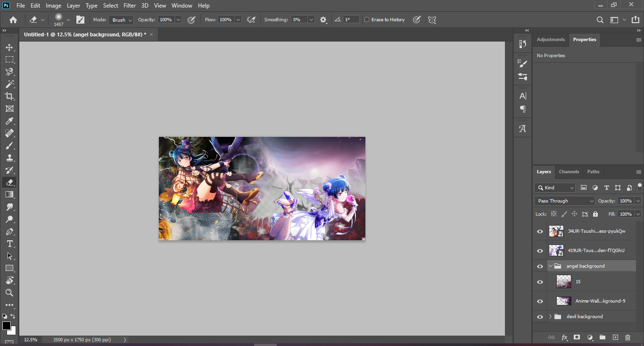Select the Brush tool
The image size is (644, 346).
pyautogui.click(x=9, y=145)
